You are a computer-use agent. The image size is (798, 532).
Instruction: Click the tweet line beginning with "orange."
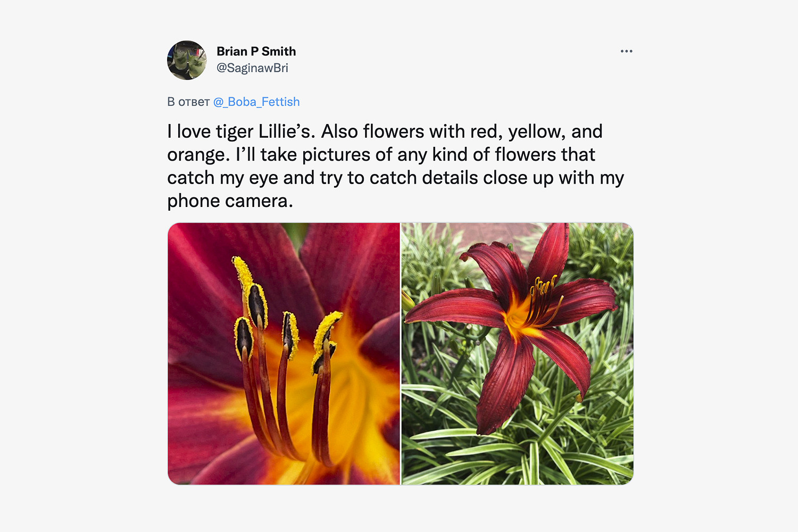coord(381,154)
